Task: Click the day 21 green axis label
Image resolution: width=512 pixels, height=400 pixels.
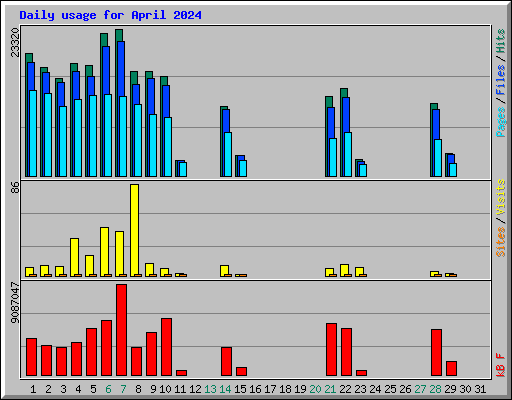Action: point(330,389)
